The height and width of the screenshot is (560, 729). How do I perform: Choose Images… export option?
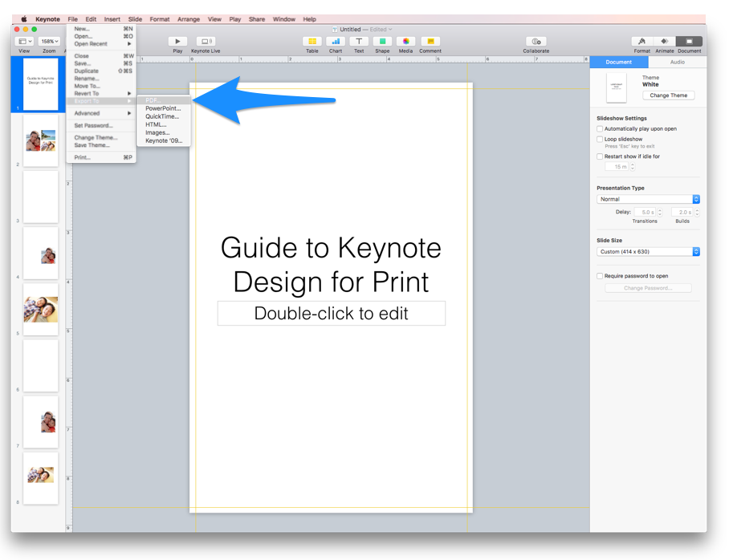point(164,132)
